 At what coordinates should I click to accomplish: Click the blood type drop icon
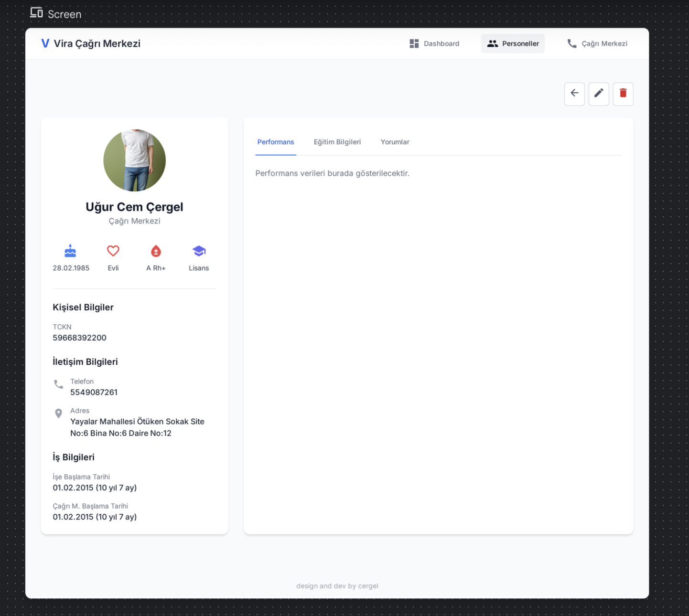[156, 251]
